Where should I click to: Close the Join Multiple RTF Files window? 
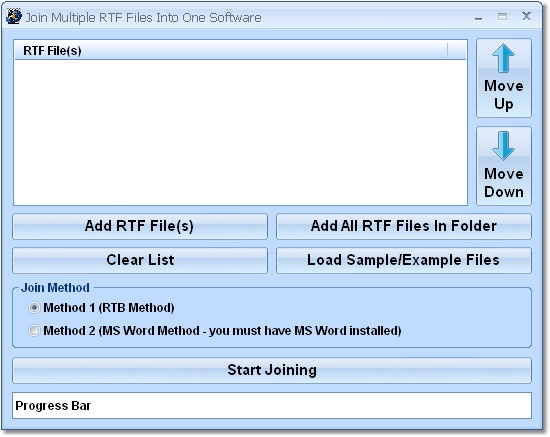coord(526,16)
